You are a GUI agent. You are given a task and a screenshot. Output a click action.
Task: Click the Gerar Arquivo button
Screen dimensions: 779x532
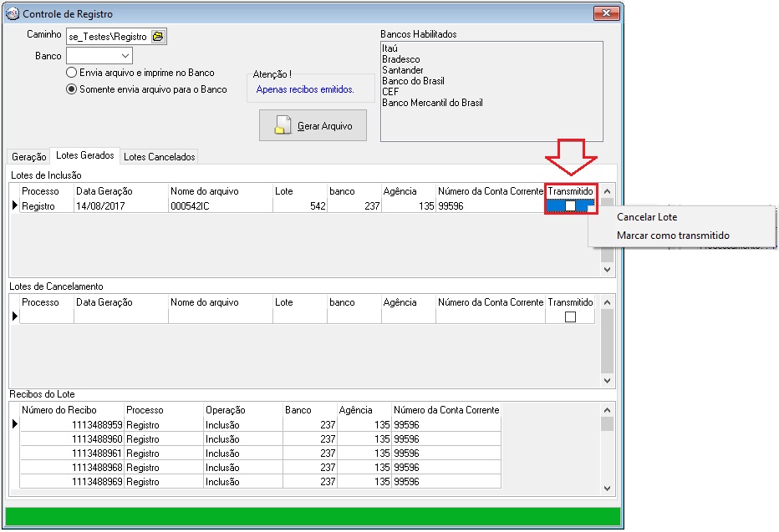point(313,126)
